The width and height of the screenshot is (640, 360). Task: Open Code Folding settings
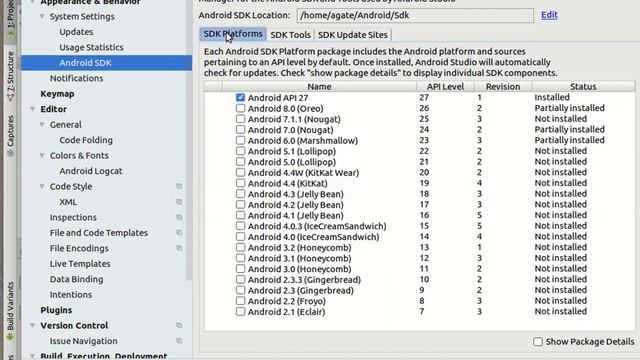[x=86, y=140]
